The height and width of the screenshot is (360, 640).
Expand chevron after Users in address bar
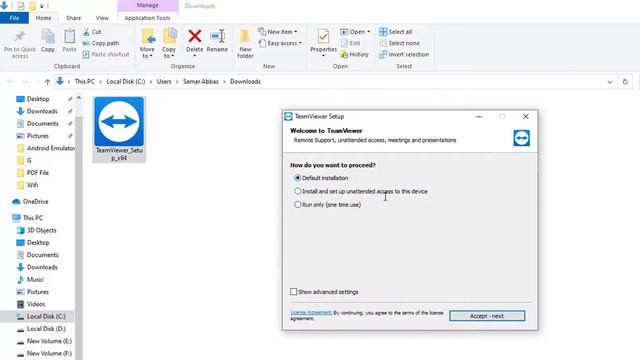(x=177, y=82)
